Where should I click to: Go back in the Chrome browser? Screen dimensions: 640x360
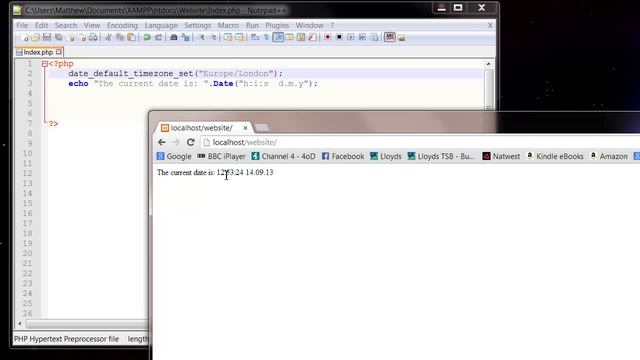[x=162, y=142]
